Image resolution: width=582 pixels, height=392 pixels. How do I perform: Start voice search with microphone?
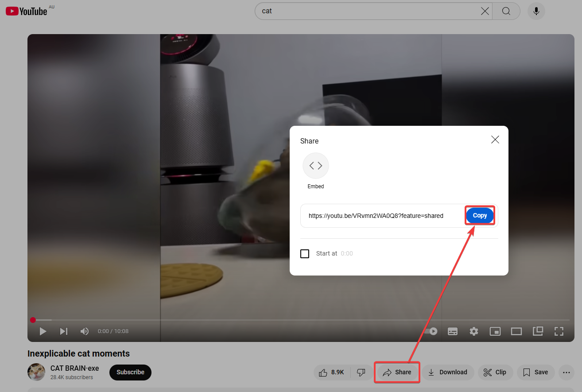coord(536,11)
